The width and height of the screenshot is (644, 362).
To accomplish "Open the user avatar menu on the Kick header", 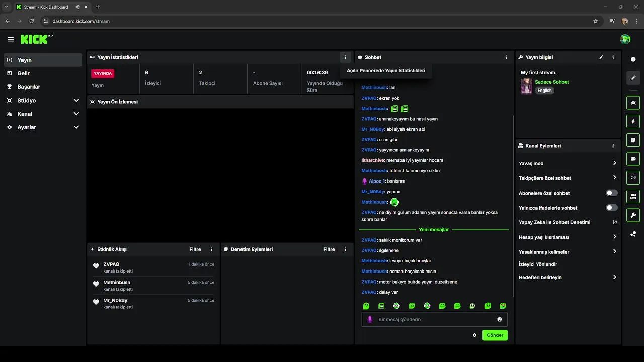I will pos(625,39).
